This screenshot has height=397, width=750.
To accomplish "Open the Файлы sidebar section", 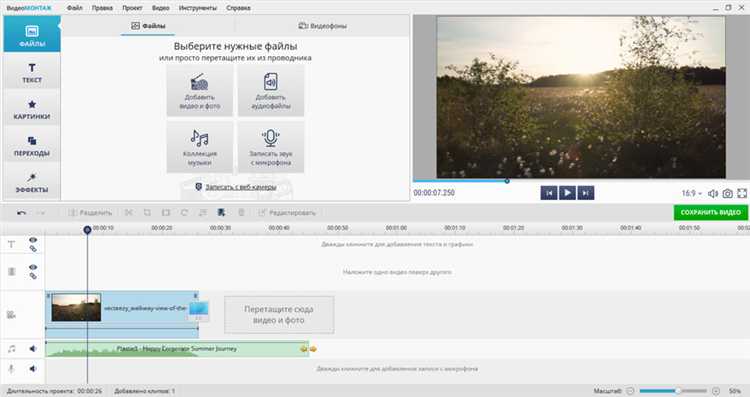I will pos(32,34).
